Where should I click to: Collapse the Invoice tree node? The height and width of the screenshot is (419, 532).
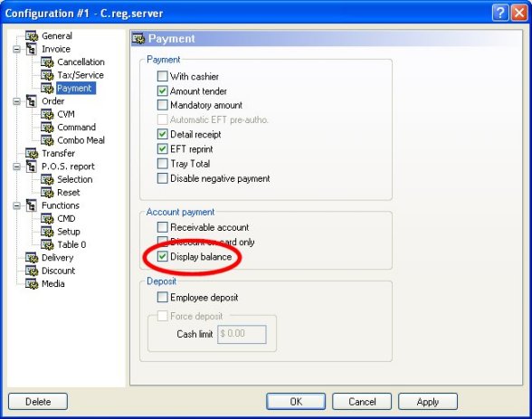16,49
